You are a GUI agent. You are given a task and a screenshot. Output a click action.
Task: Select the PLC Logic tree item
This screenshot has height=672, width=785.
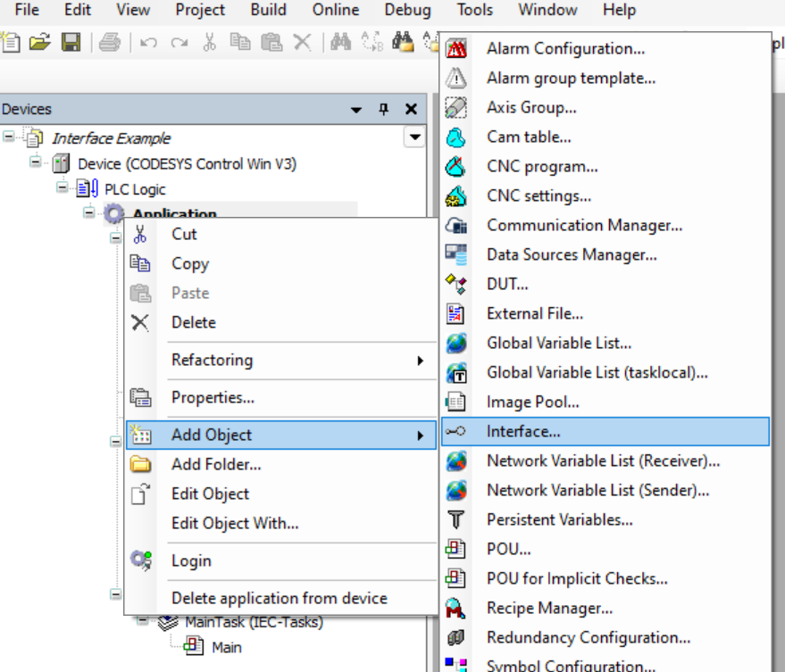pyautogui.click(x=135, y=189)
